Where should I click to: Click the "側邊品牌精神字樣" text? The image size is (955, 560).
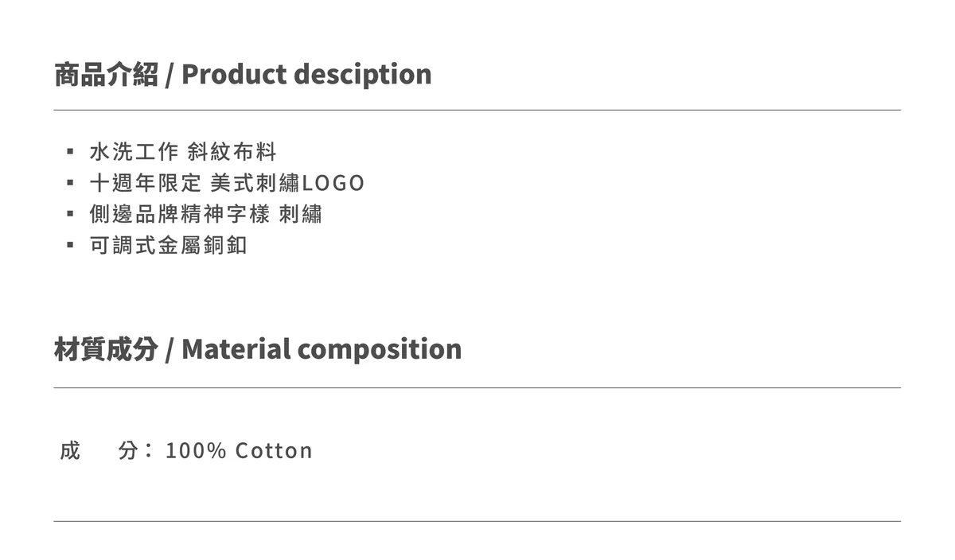(x=180, y=214)
